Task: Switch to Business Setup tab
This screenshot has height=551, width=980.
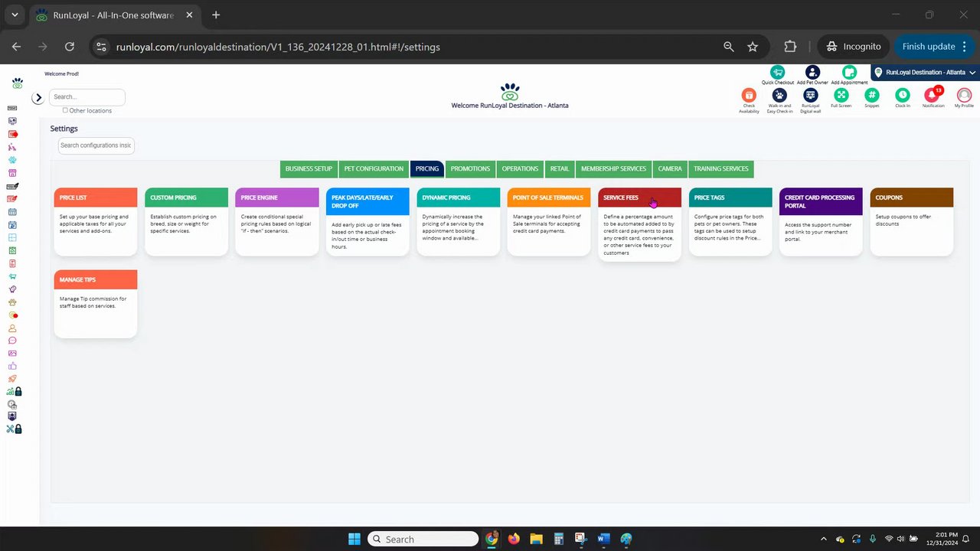Action: (x=309, y=168)
